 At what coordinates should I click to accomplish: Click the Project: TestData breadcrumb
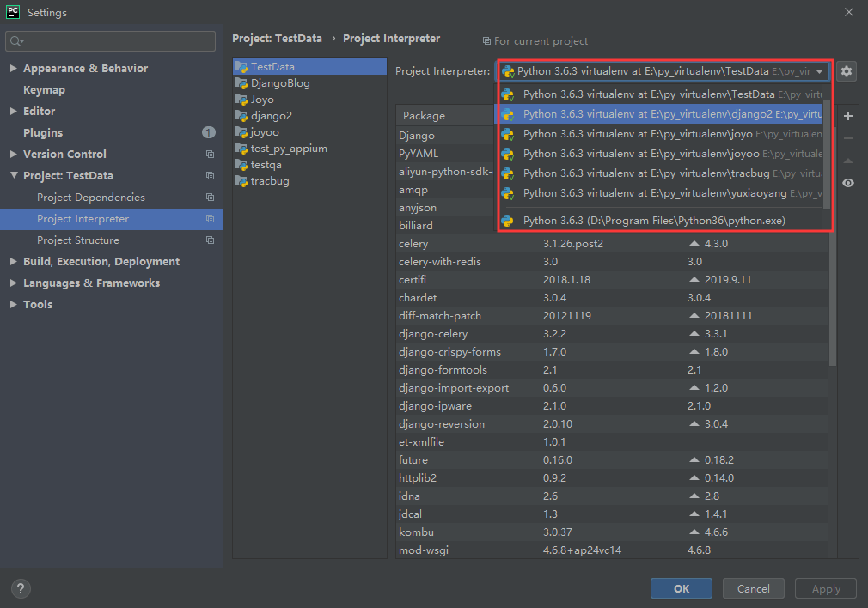pyautogui.click(x=277, y=38)
